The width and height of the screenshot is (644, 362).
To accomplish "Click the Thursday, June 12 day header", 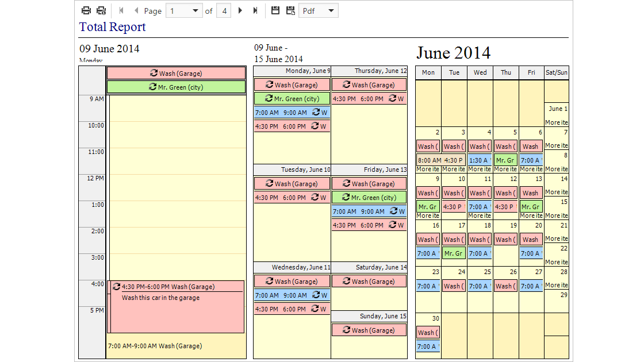I will (x=369, y=71).
